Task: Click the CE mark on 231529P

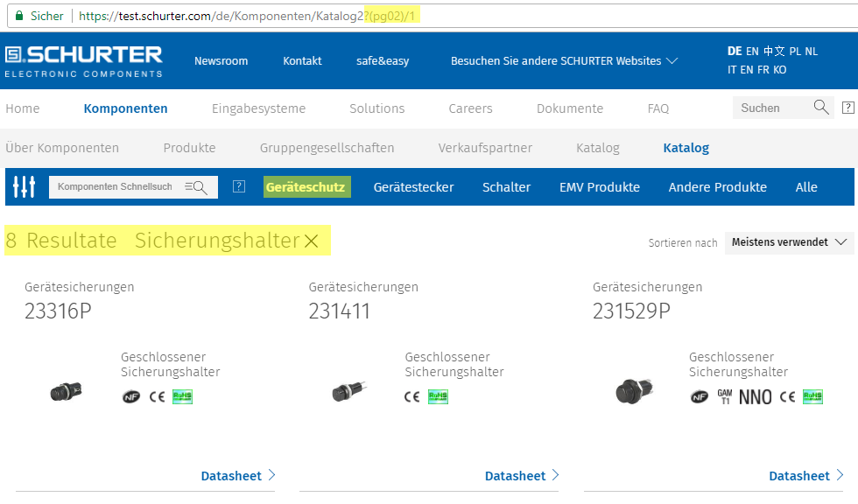Action: pos(787,397)
